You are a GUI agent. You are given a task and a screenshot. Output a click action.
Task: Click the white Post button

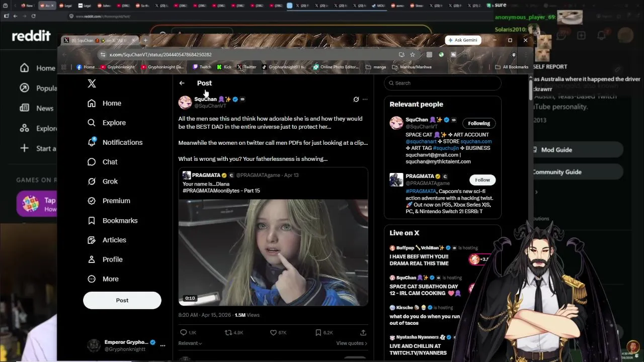(122, 300)
